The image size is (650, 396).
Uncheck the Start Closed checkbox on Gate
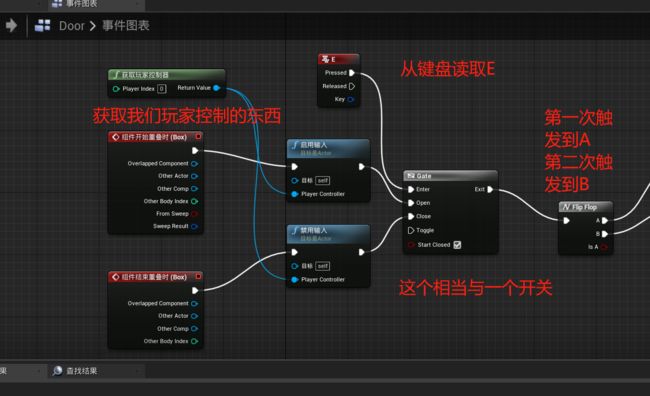coord(457,245)
